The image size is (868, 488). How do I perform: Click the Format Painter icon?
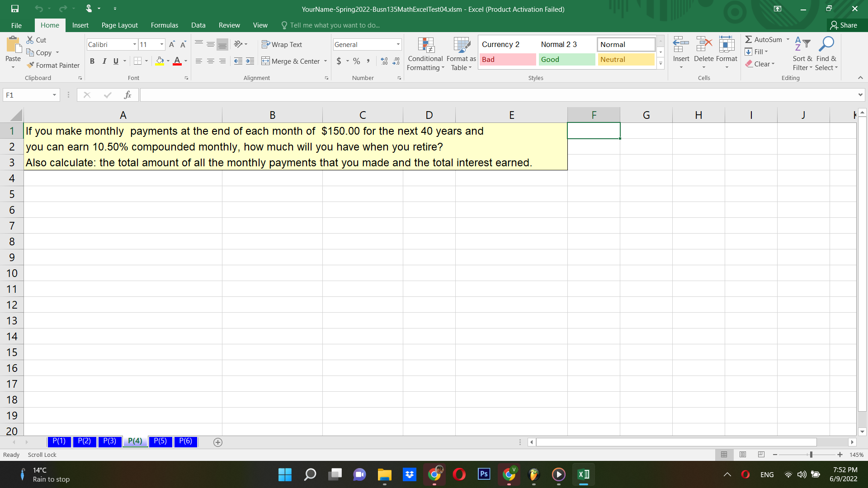point(31,66)
